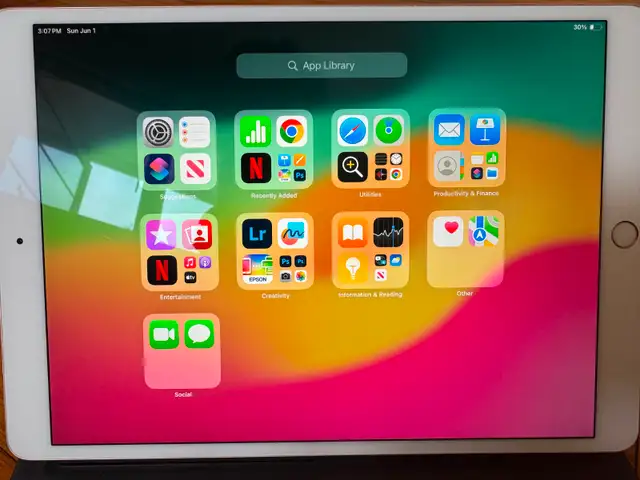Image resolution: width=640 pixels, height=480 pixels.
Task: Tap the "Suggestions" category label
Action: point(178,197)
